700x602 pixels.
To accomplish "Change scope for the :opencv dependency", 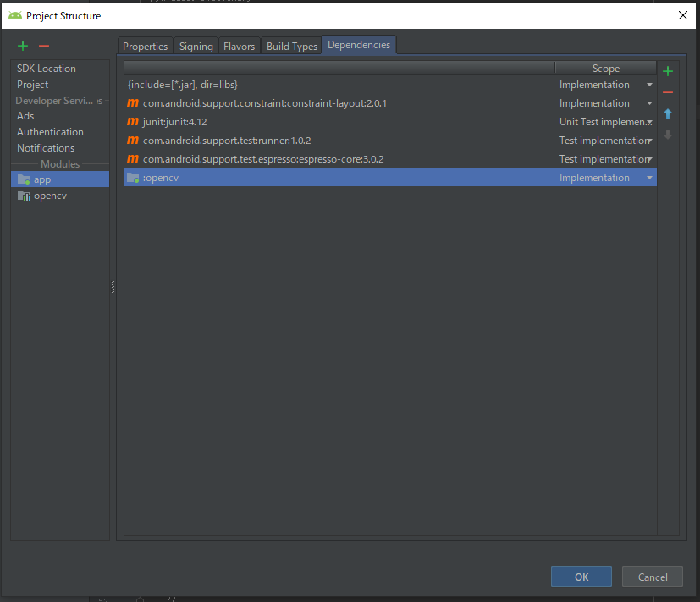I will [x=648, y=177].
